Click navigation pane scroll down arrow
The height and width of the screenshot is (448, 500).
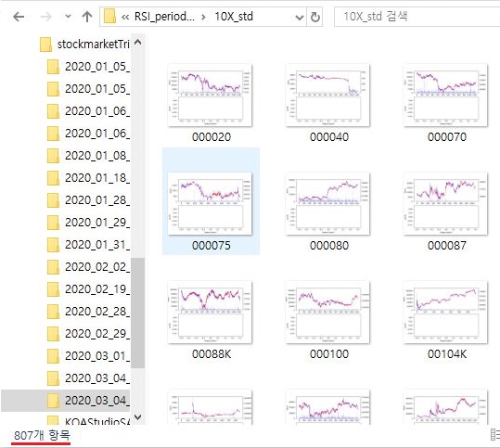click(137, 416)
